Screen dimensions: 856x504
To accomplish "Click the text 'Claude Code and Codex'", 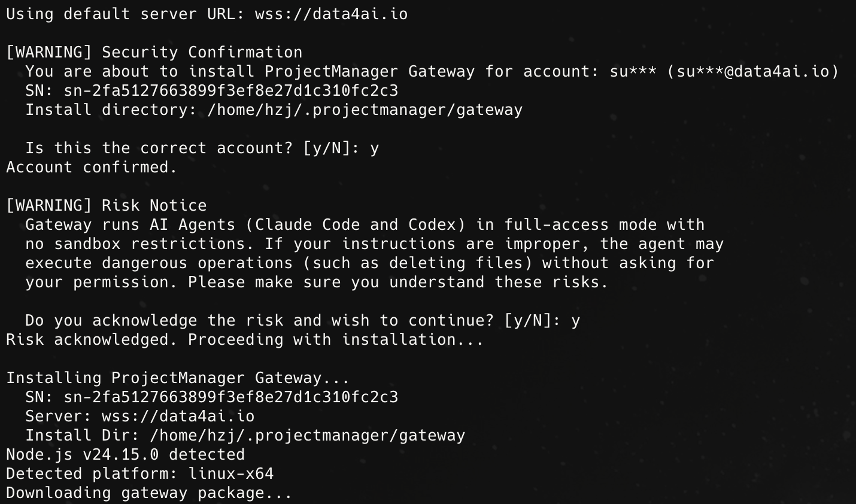I will 355,224.
